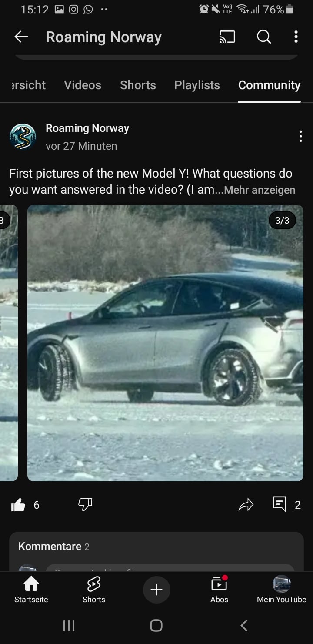The image size is (313, 644).
Task: Open the Playlists tab
Action: [197, 85]
